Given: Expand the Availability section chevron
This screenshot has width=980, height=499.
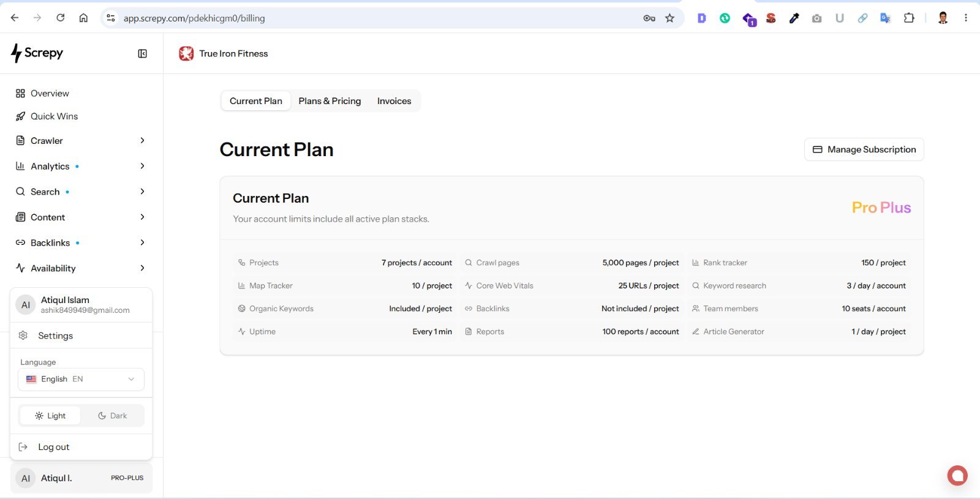Looking at the screenshot, I should 142,268.
